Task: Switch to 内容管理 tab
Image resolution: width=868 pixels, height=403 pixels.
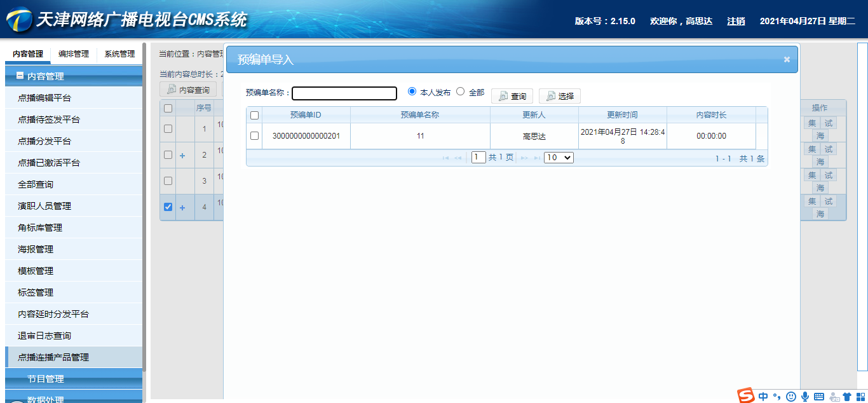Action: point(28,54)
